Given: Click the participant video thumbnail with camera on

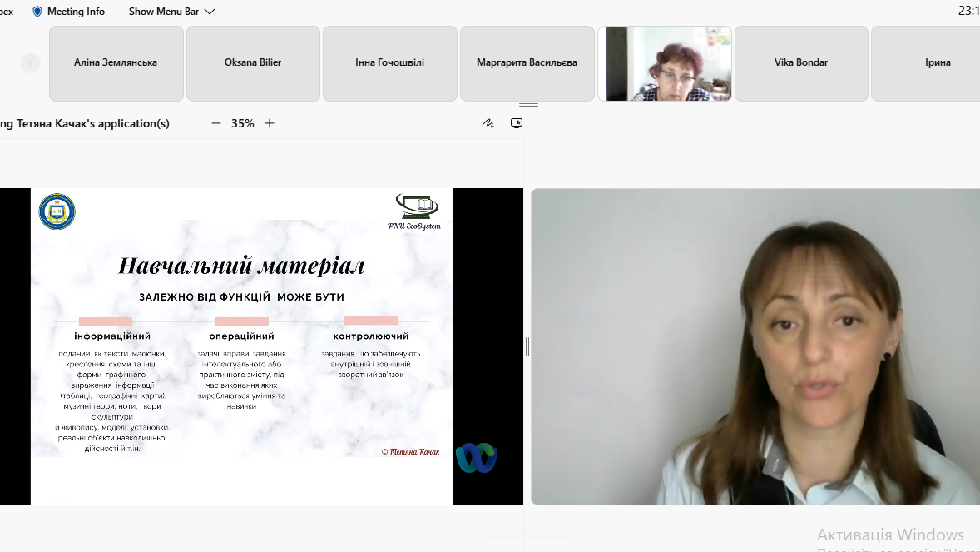Looking at the screenshot, I should click(664, 63).
